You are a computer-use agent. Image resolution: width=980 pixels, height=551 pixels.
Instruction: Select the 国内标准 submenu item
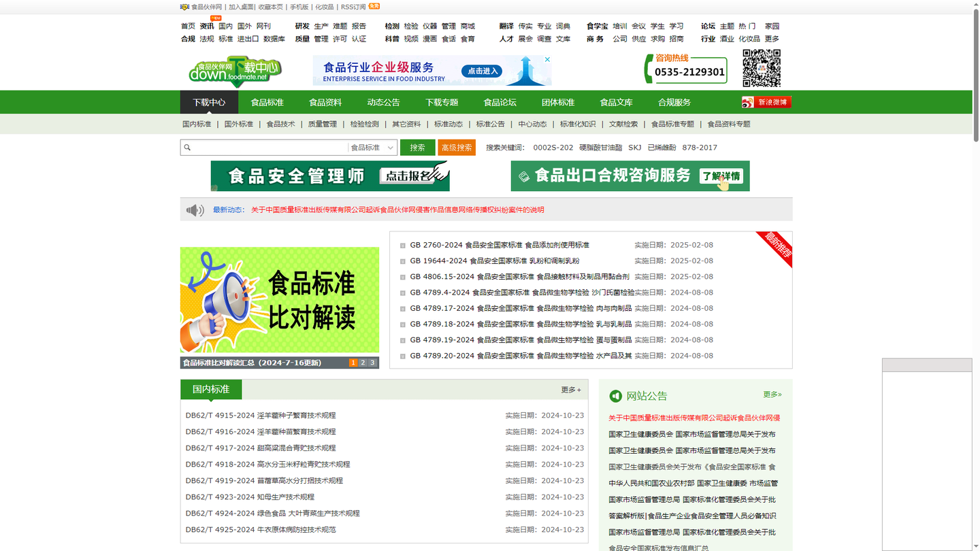point(197,124)
